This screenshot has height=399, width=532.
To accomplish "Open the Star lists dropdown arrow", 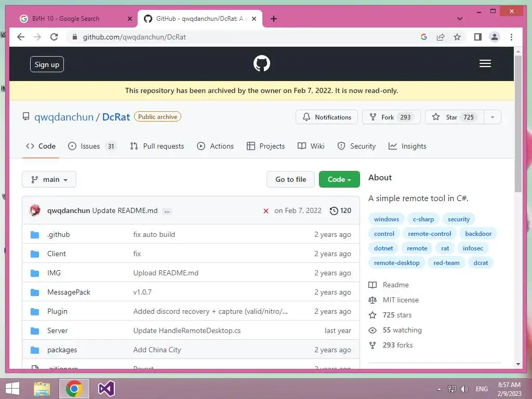I will click(x=493, y=117).
